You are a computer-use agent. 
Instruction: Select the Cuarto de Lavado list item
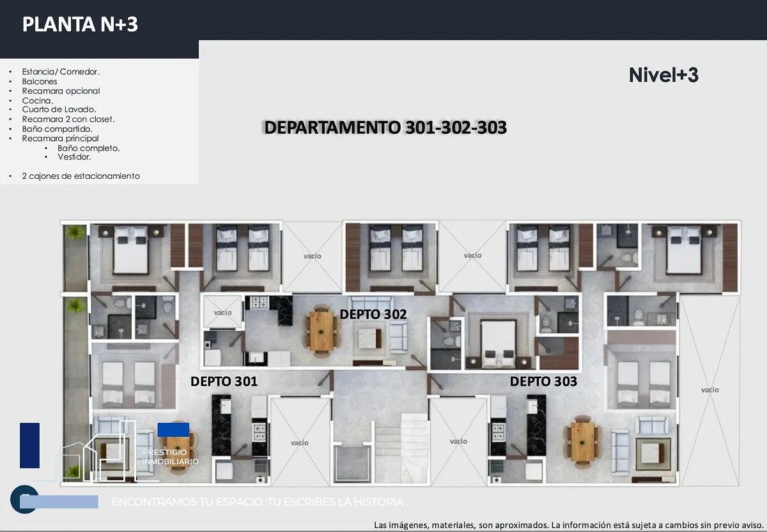tap(59, 109)
